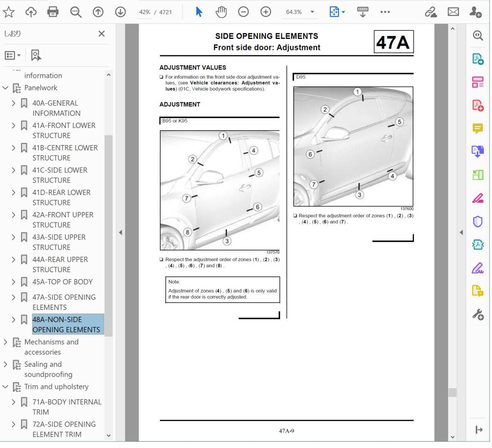492x448 pixels.
Task: Open the Sealing and soundproofing bookmark
Action: pos(48,369)
